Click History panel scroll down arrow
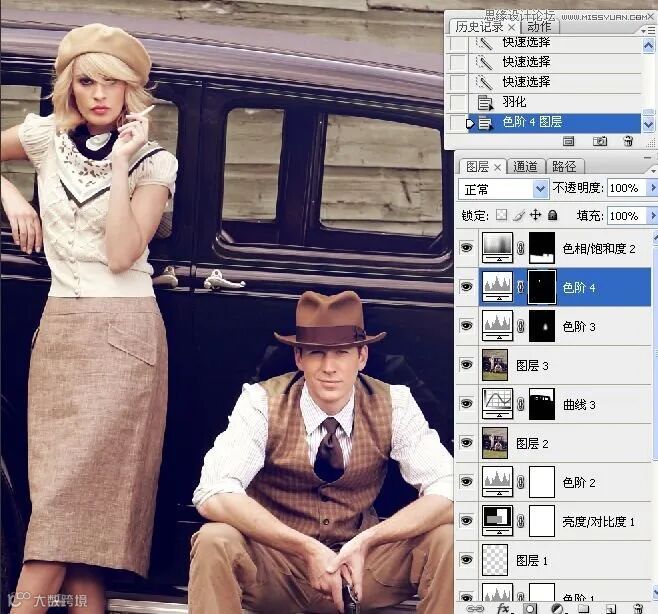Screen dimensions: 658x614 click(648, 124)
